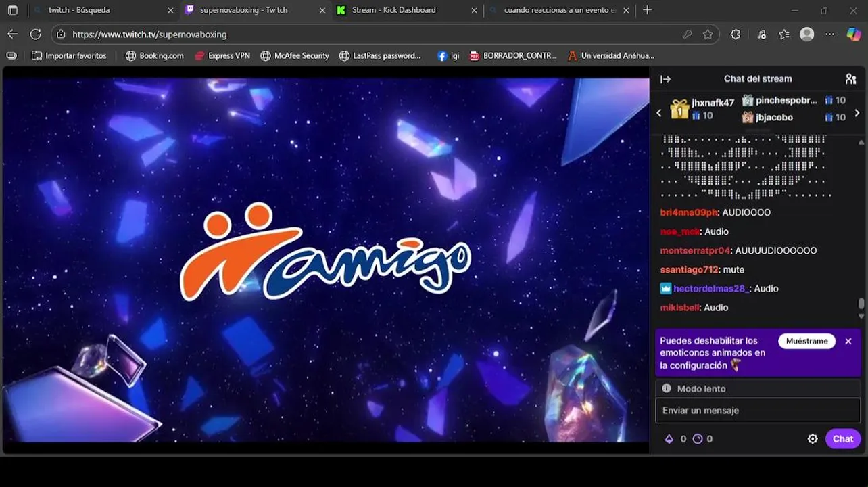Open the browser profile avatar
Image resolution: width=868 pixels, height=487 pixels.
click(x=806, y=34)
